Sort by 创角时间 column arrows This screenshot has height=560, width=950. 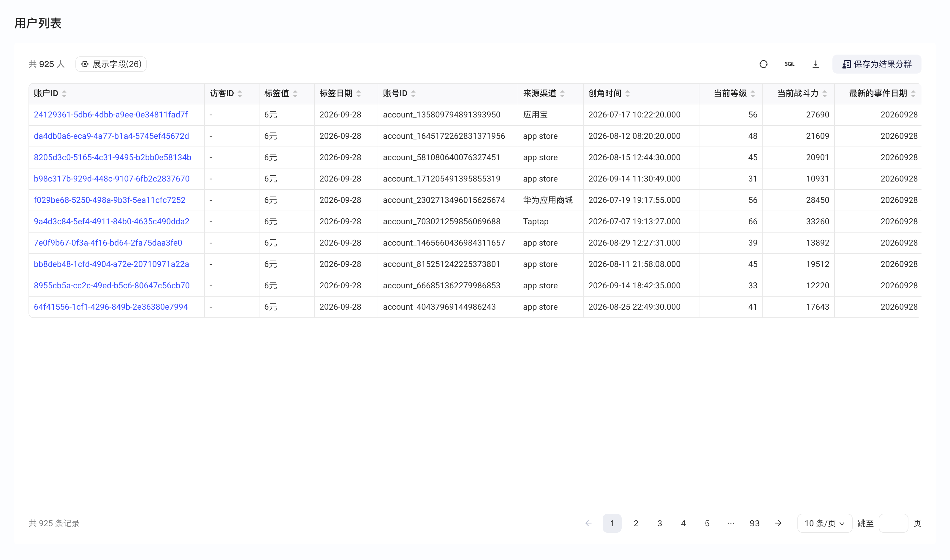[627, 94]
